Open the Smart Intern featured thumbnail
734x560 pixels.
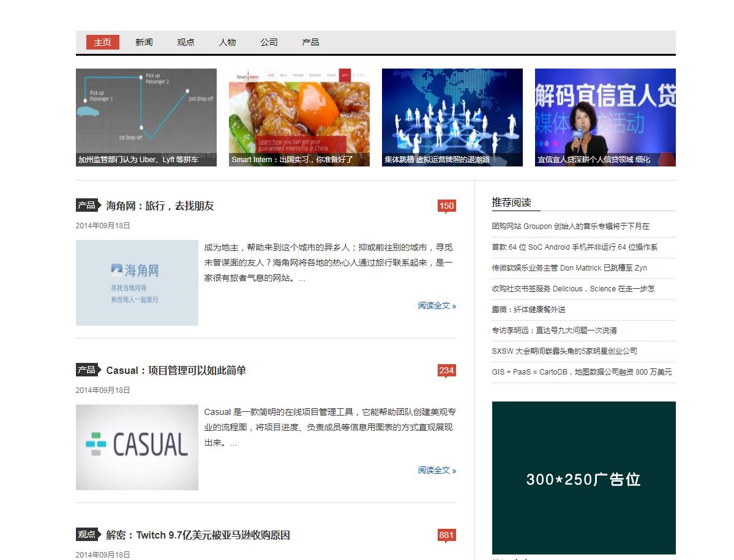coord(299,117)
